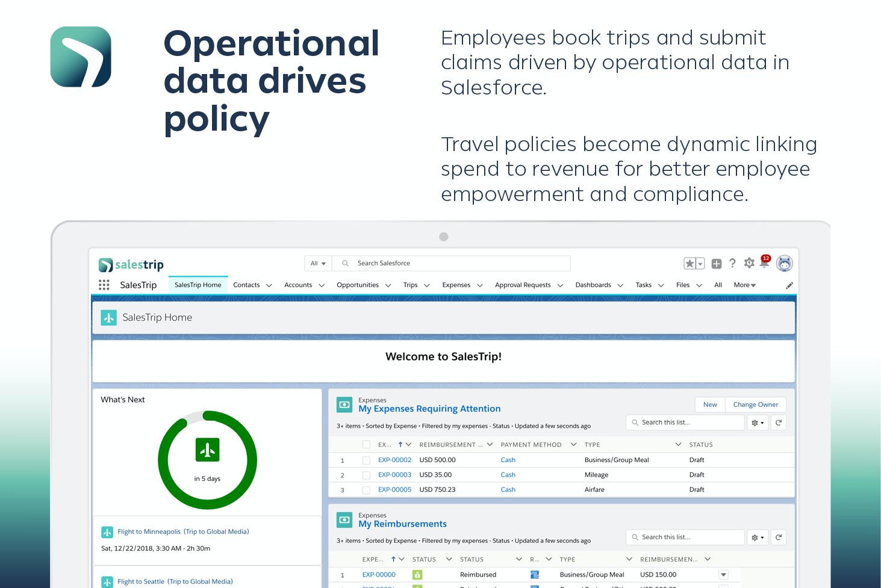
Task: Toggle the select-all checkbox in expenses header
Action: pyautogui.click(x=366, y=445)
